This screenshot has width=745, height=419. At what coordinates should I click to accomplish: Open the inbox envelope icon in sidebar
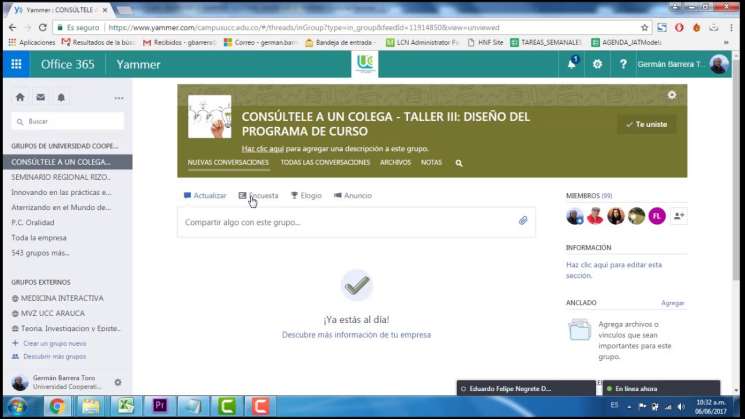(x=40, y=97)
